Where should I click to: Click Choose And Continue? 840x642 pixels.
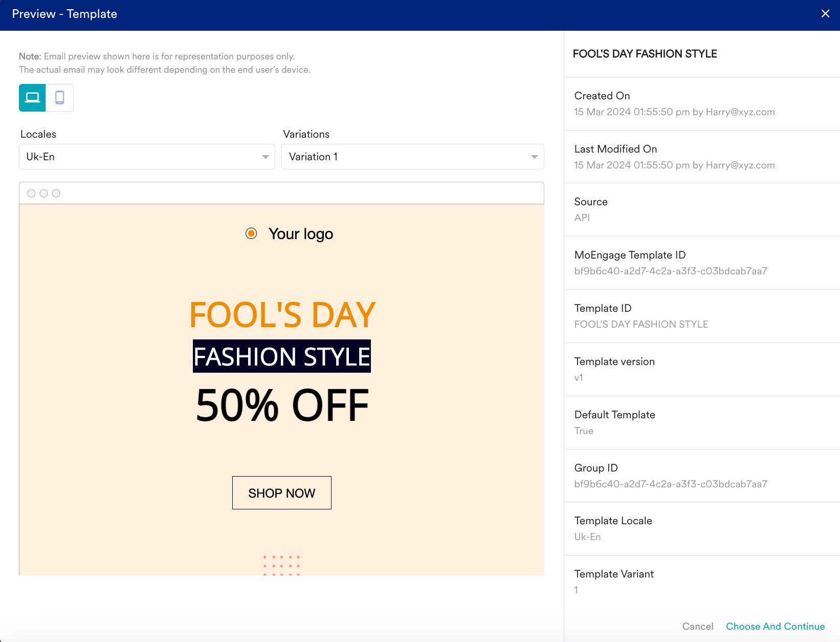click(x=775, y=626)
